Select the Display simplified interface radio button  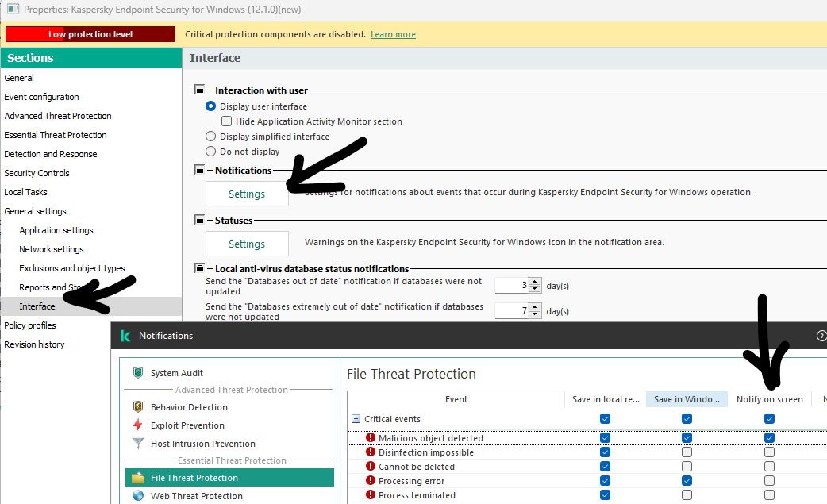[210, 137]
